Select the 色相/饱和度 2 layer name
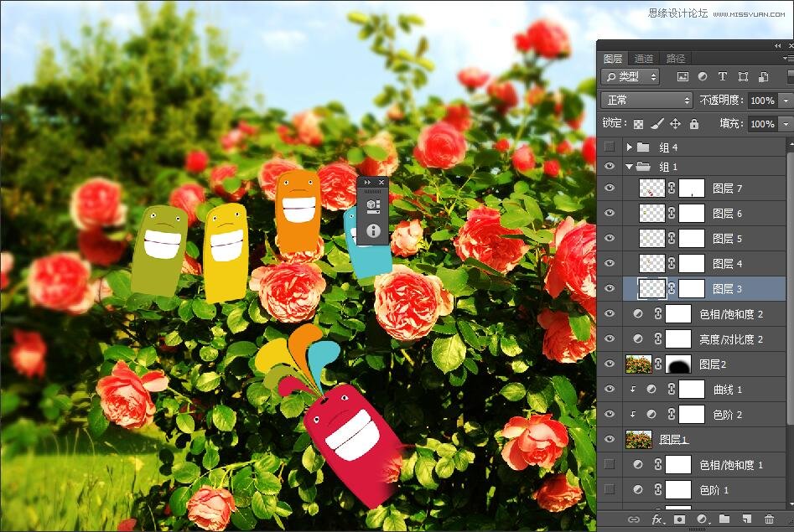 tap(731, 314)
